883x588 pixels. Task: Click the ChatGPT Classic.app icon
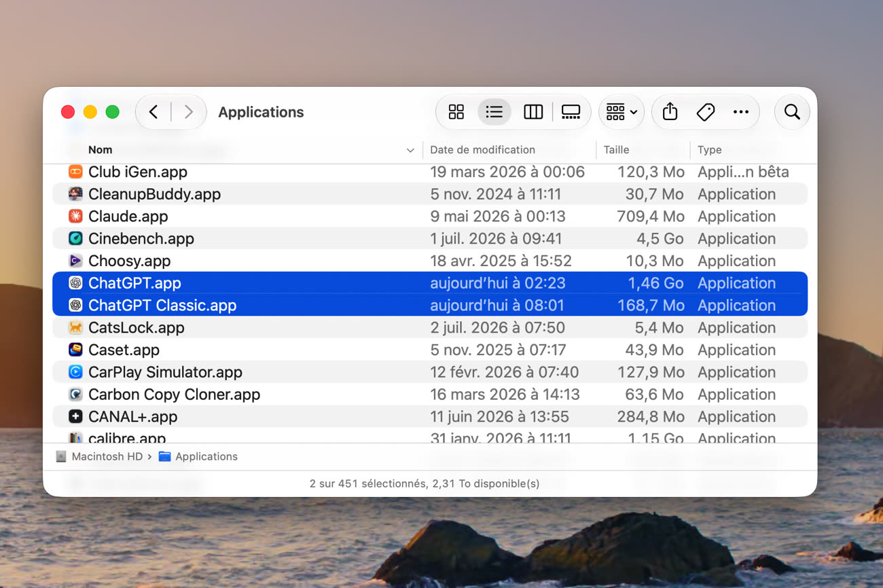75,306
